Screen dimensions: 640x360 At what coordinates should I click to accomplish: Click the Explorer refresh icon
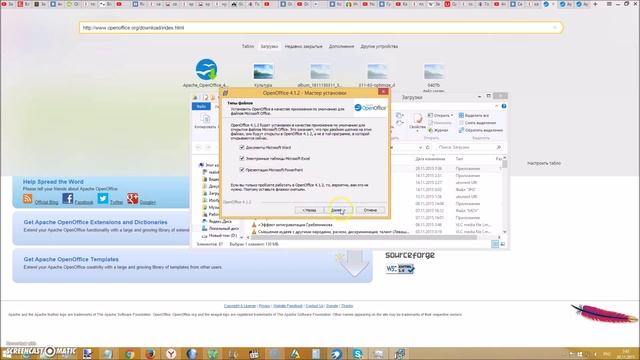428,147
